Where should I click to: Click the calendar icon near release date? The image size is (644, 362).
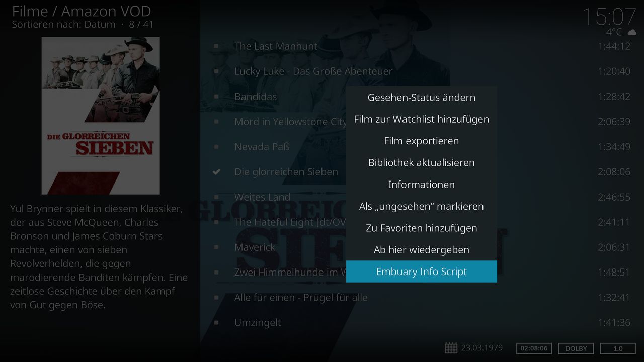tap(451, 348)
